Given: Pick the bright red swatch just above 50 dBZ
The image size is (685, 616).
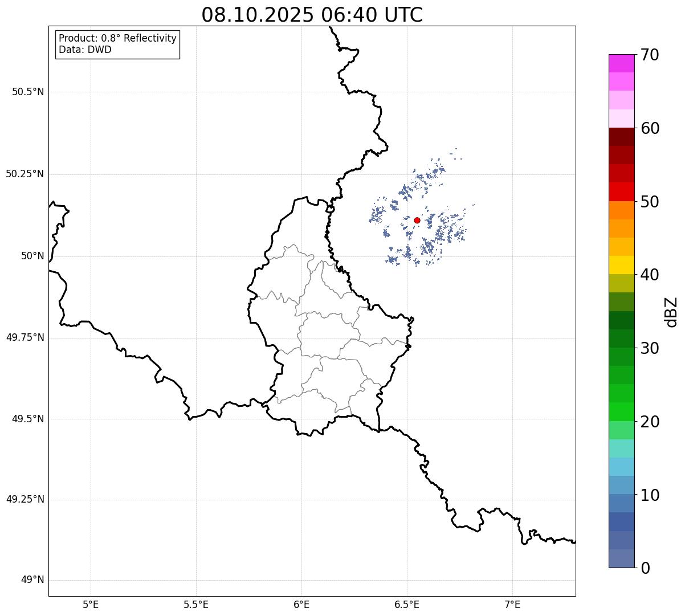Looking at the screenshot, I should (x=622, y=191).
